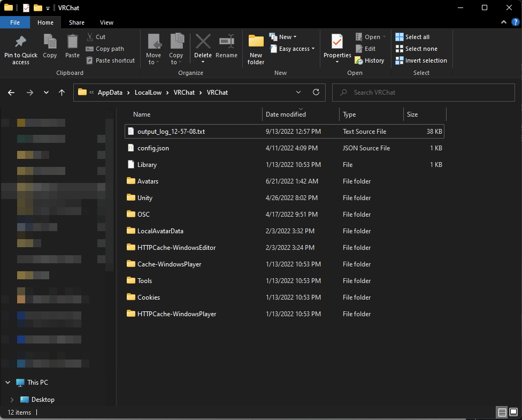Image resolution: width=522 pixels, height=420 pixels.
Task: Click Select all in the ribbon
Action: pyautogui.click(x=412, y=37)
